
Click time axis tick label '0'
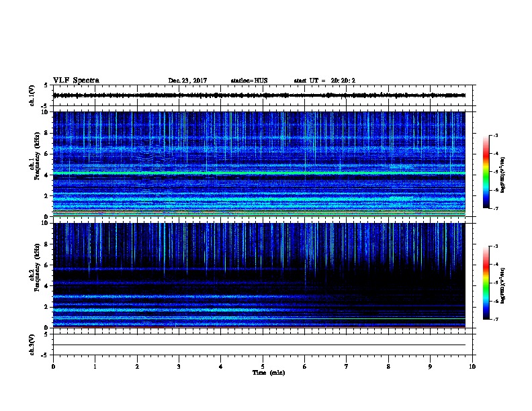click(x=53, y=366)
